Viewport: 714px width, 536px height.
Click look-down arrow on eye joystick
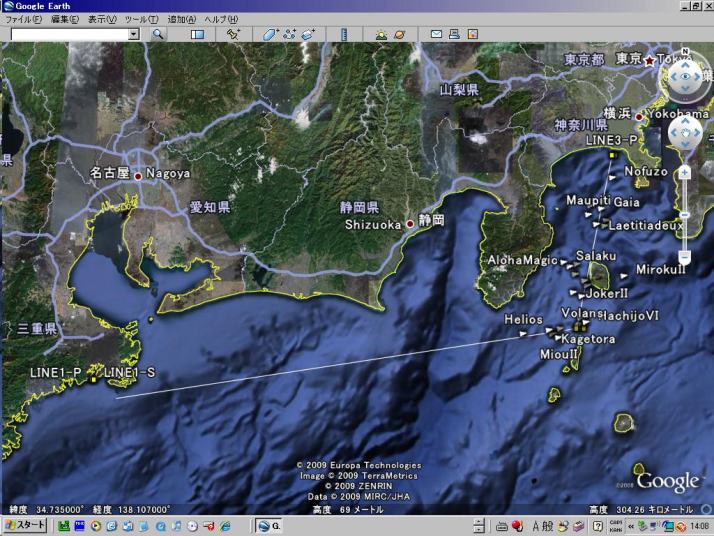[685, 89]
